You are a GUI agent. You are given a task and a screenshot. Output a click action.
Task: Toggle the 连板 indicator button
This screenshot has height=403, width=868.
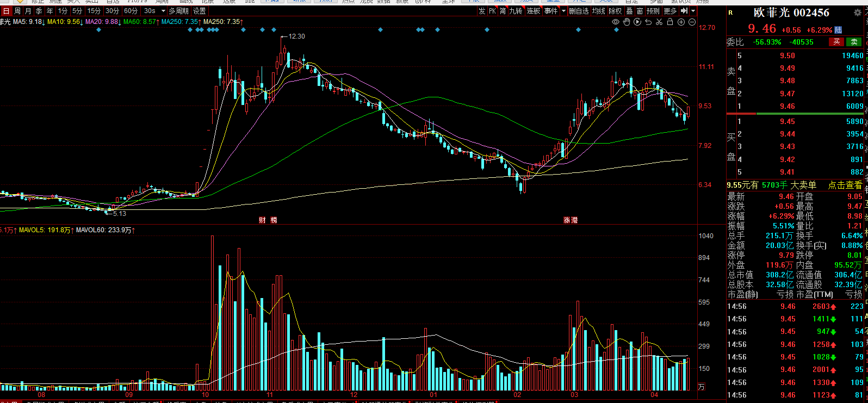534,11
